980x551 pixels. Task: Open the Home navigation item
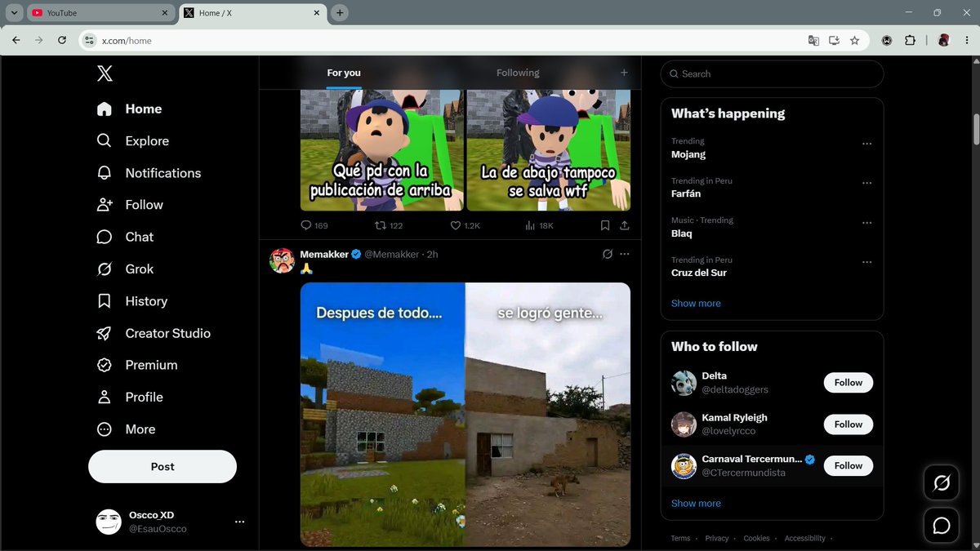tap(129, 109)
